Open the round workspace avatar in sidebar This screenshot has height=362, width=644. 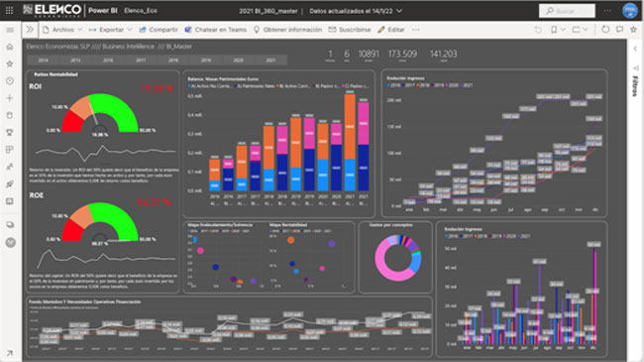tap(10, 243)
